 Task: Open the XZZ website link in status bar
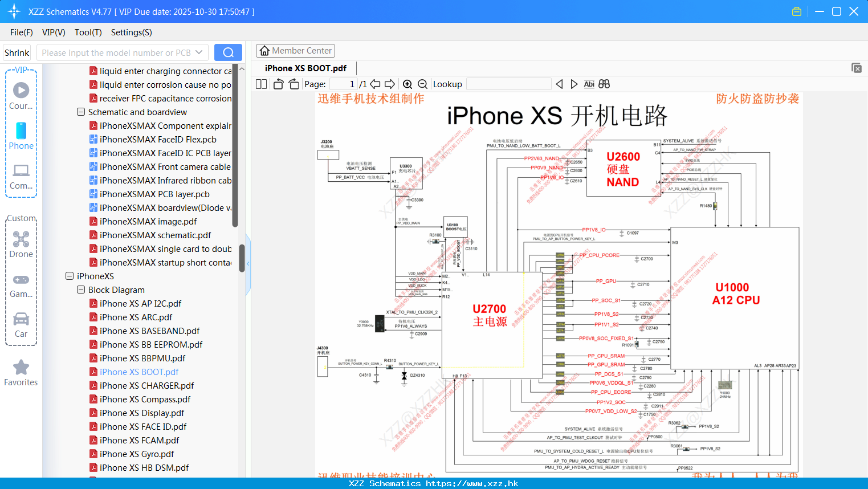point(434,483)
